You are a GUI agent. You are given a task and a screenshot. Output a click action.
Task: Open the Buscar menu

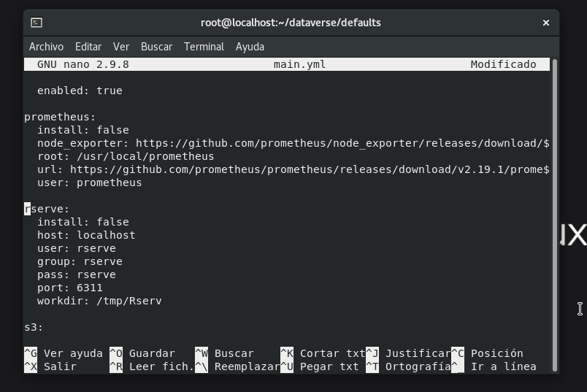pos(156,47)
